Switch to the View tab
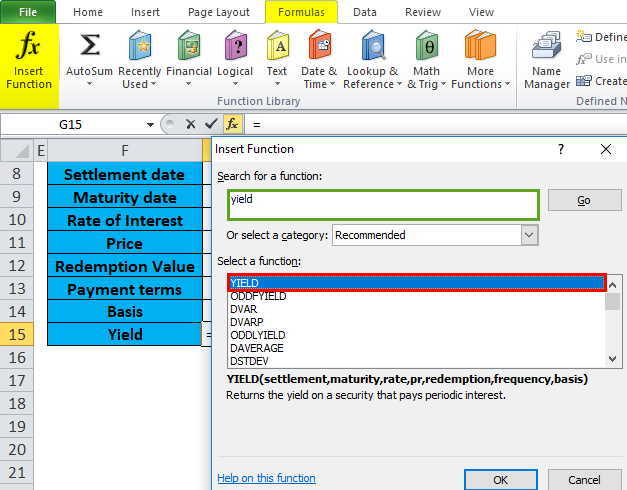Screen dimensions: 627x490 pyautogui.click(x=481, y=12)
